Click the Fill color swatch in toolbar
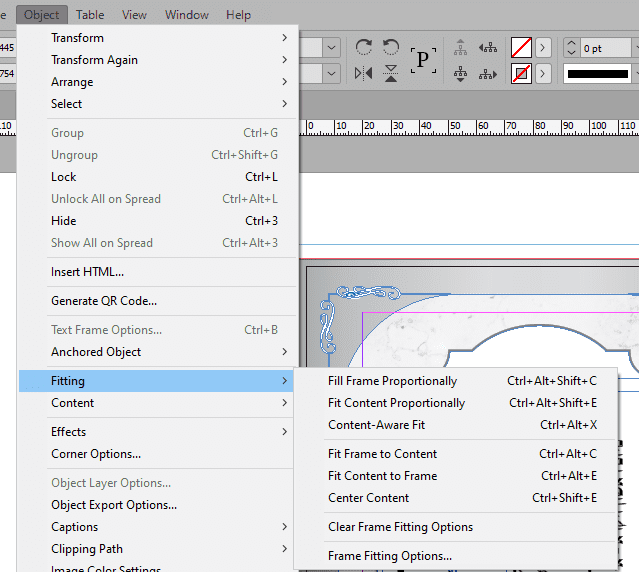The height and width of the screenshot is (572, 639). 521,48
